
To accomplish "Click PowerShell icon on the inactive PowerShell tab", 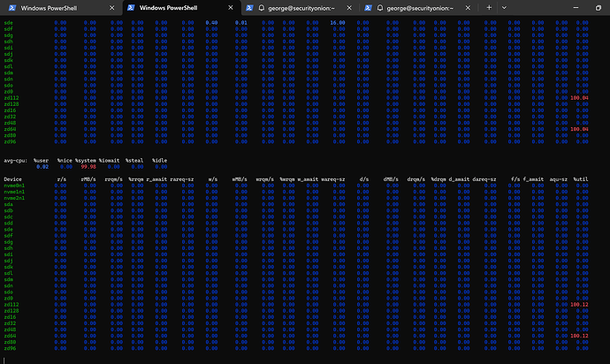I will pyautogui.click(x=12, y=8).
